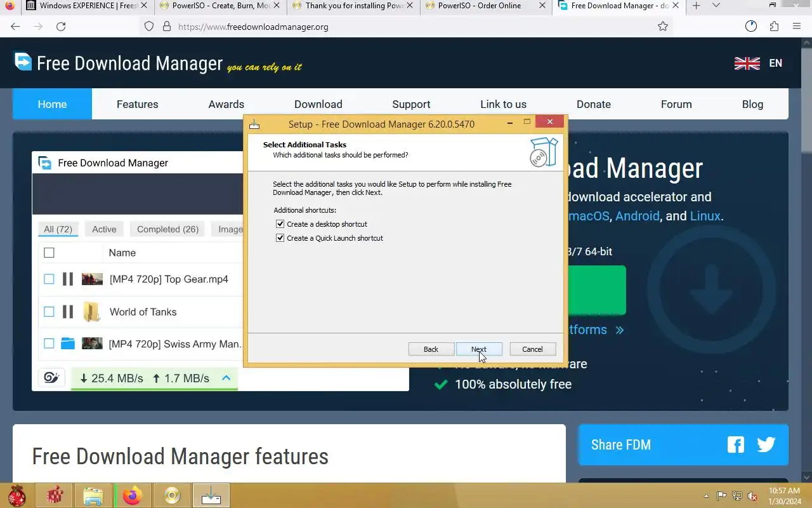Screen dimensions: 812x508
Task: Click the setup installer taskbar icon
Action: [x=211, y=495]
